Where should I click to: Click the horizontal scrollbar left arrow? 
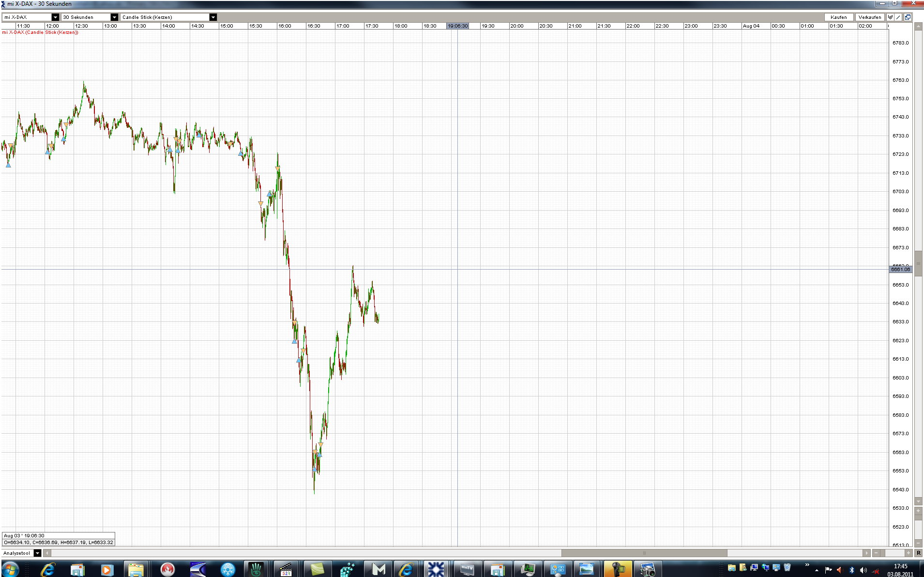point(47,553)
